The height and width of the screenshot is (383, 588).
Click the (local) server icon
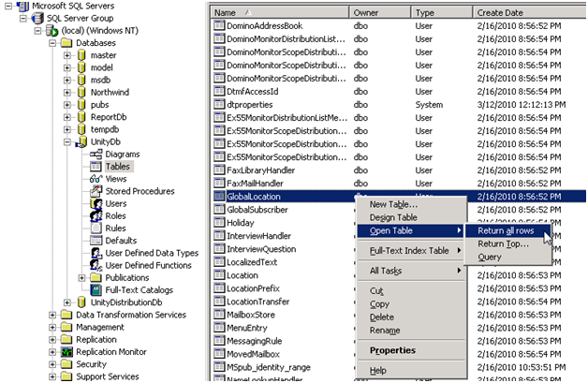tap(51, 30)
